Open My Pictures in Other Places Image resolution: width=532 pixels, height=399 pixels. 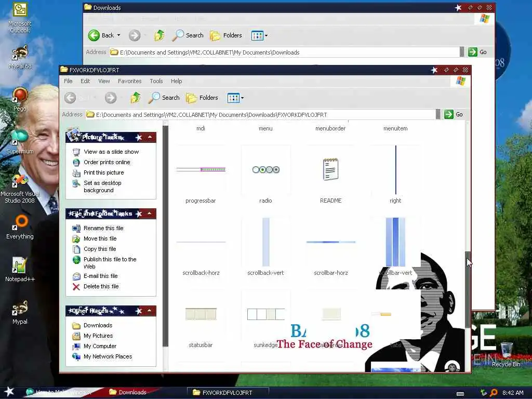[x=98, y=336]
